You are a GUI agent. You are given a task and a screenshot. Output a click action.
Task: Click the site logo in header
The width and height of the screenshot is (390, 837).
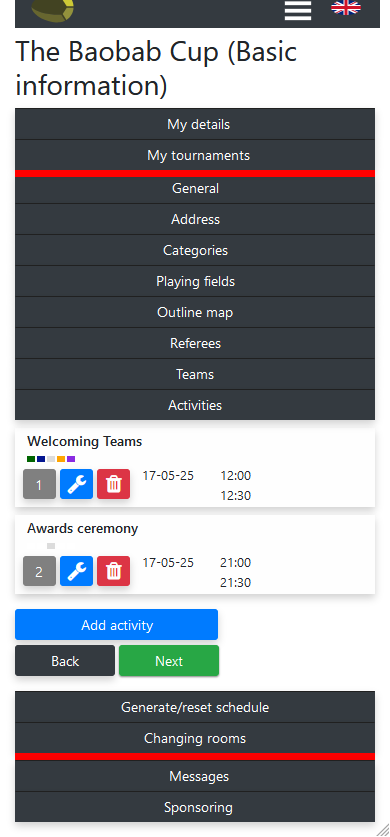tap(52, 11)
